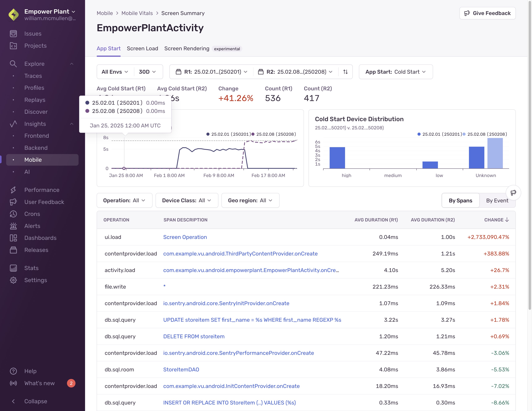
Task: Click the Empower Plant organization logo
Action: pos(14,15)
